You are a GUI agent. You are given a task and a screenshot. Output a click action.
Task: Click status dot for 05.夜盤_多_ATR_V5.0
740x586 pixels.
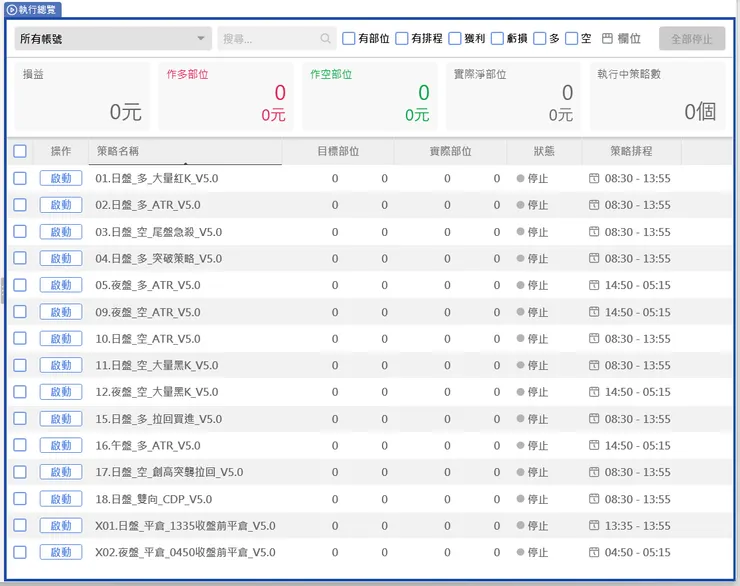tap(521, 285)
